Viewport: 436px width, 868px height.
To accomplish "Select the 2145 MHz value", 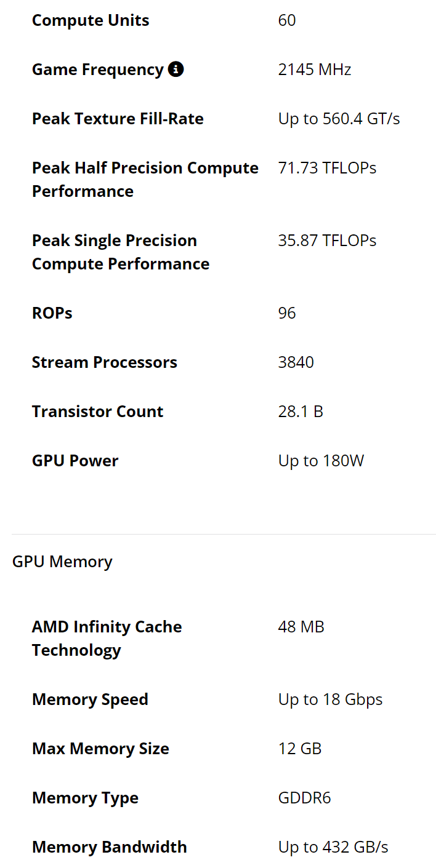I will coord(315,70).
